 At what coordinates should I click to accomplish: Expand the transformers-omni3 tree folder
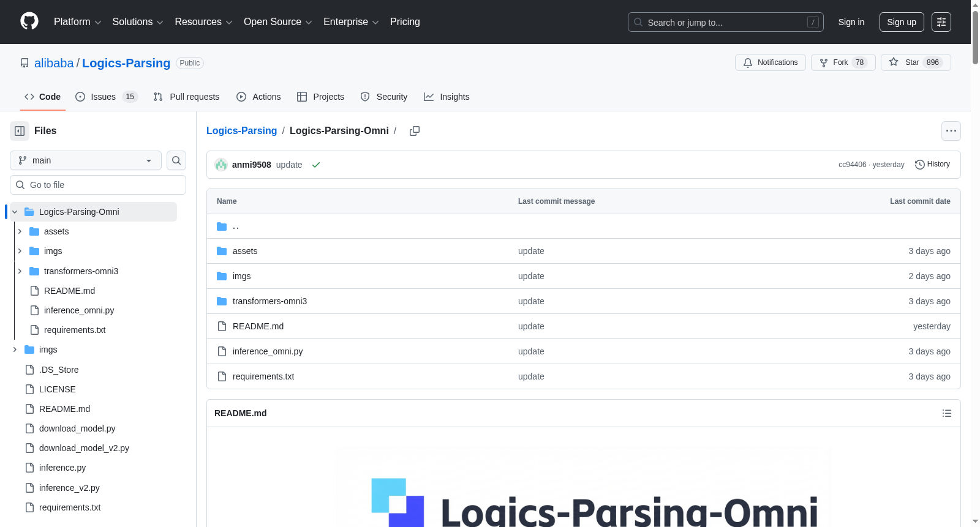coord(20,271)
